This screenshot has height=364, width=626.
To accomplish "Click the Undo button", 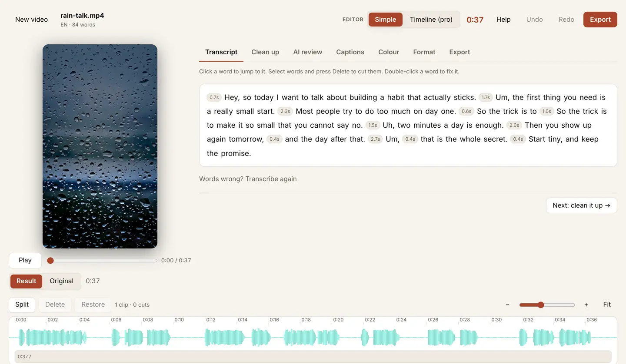I will pos(534,20).
